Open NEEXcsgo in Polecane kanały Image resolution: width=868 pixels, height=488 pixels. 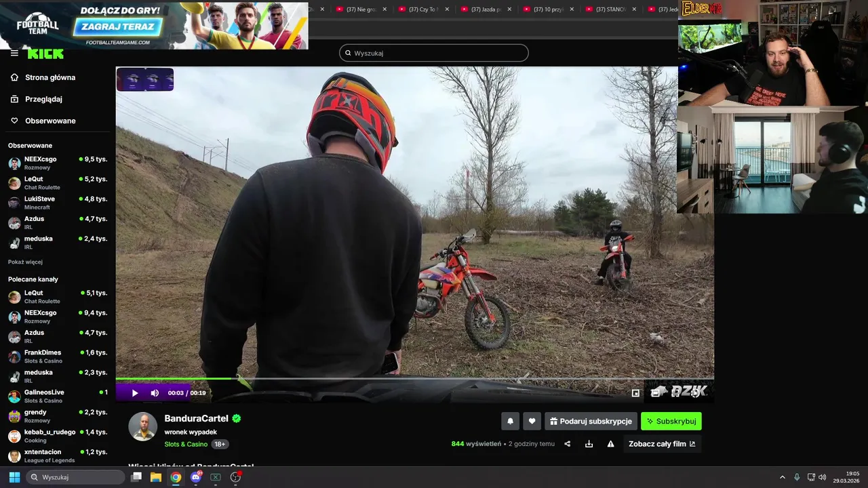point(58,317)
